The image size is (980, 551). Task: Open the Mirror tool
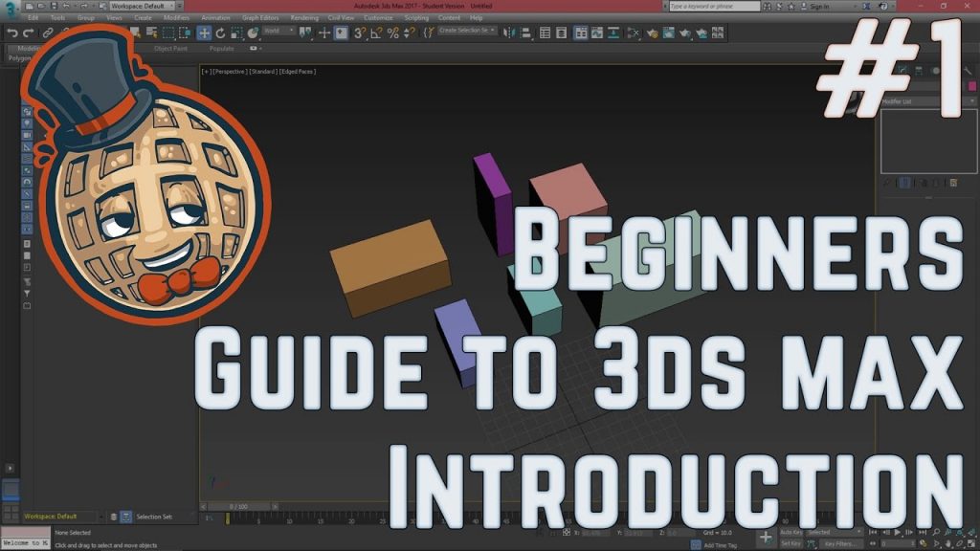click(509, 32)
